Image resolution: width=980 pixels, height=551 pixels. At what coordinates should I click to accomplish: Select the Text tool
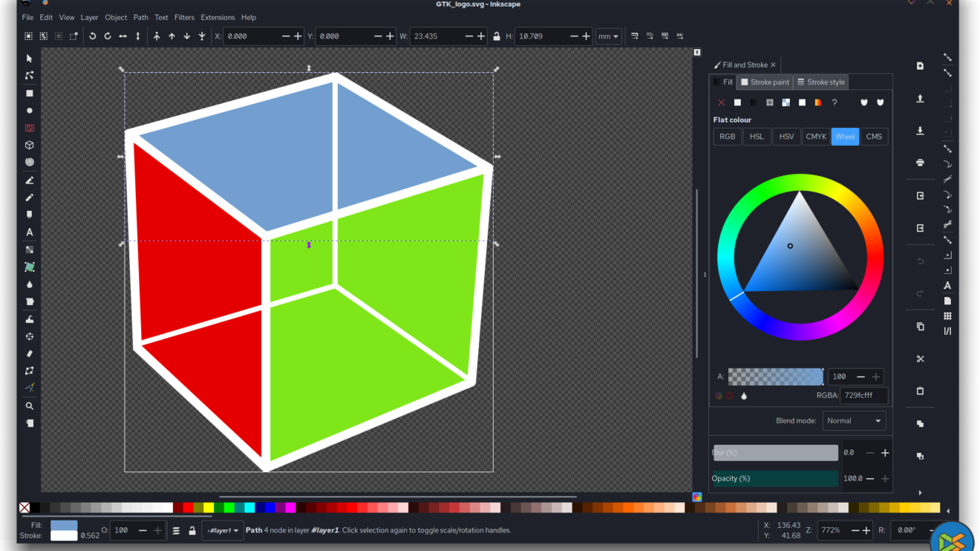(30, 232)
